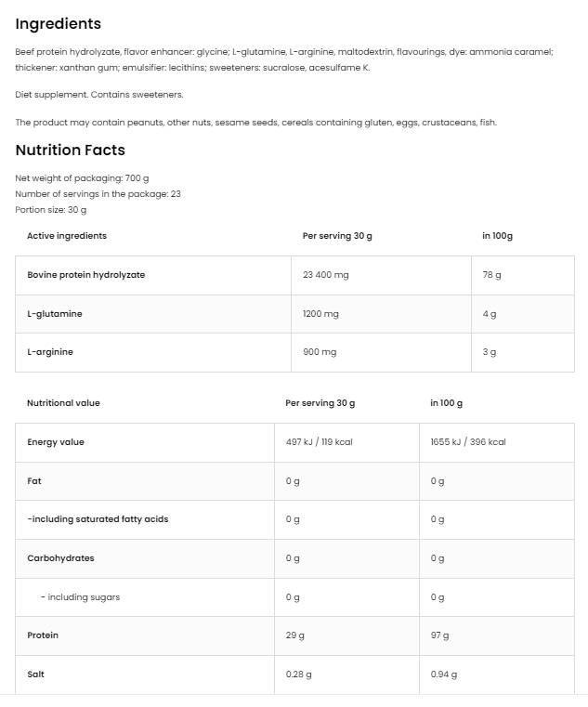Click the 'Nutritional value' column header
This screenshot has height=707, width=588.
63,403
